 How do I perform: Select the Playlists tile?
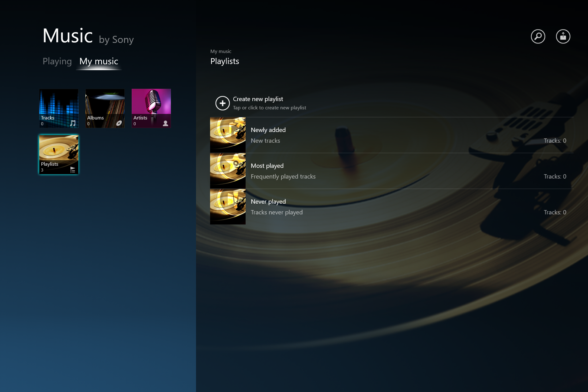pos(59,155)
